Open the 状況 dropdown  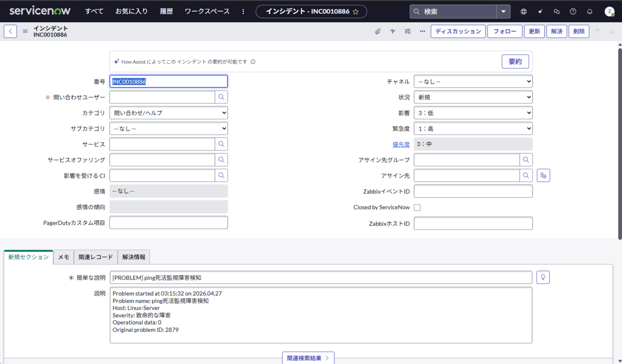tap(473, 97)
